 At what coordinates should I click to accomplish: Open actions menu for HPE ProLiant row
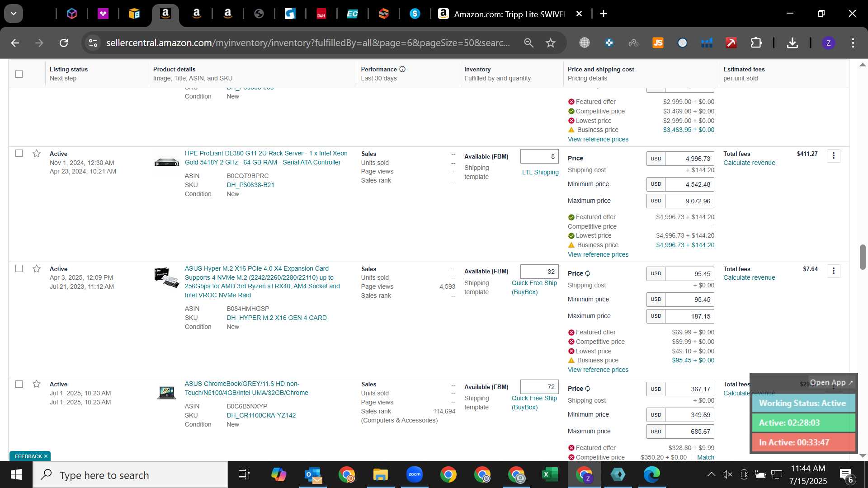(x=834, y=156)
